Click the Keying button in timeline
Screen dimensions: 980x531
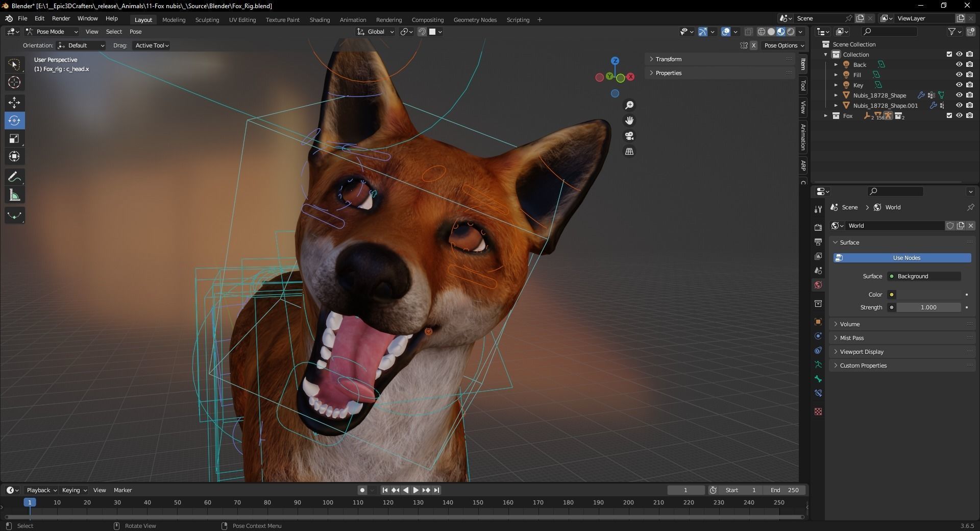coord(74,490)
